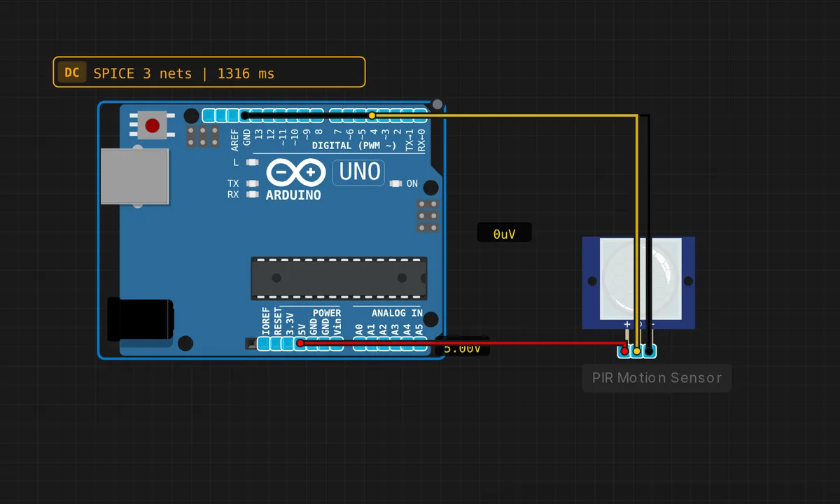Select the 0uV voltage probe label

(504, 234)
